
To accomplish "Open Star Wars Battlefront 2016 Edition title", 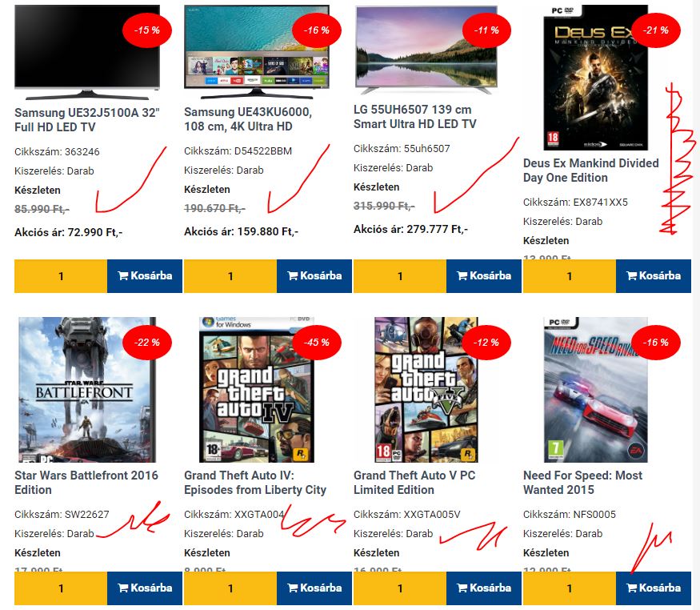I will click(x=86, y=482).
